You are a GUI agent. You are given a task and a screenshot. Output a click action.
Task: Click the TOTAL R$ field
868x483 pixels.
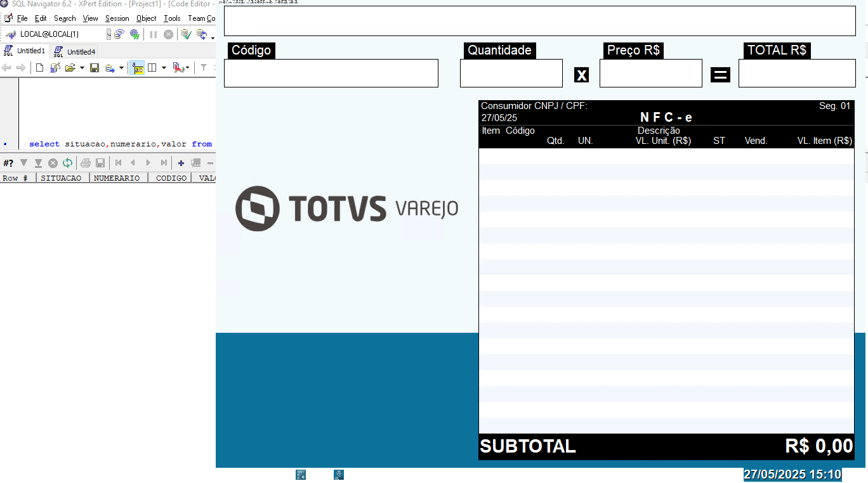tap(797, 73)
